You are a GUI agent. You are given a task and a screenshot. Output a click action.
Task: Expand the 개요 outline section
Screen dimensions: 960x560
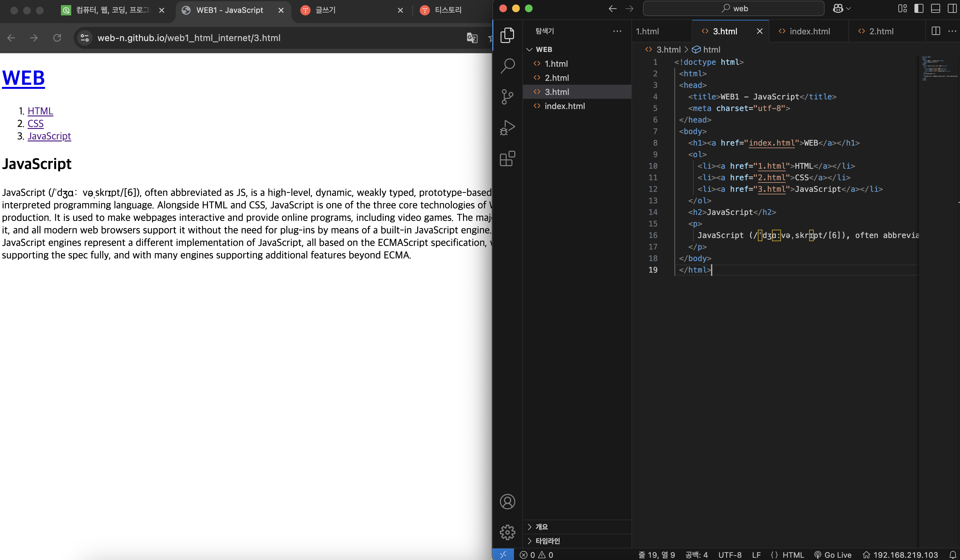tap(541, 527)
